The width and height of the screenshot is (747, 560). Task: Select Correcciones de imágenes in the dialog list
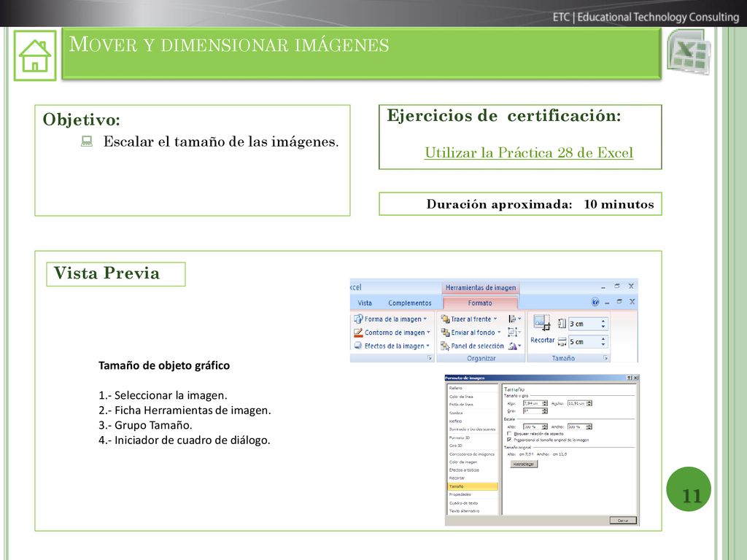point(472,454)
